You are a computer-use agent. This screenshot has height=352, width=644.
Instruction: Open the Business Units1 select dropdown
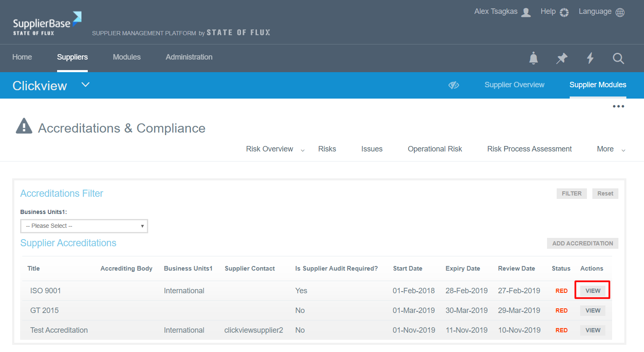click(x=84, y=226)
